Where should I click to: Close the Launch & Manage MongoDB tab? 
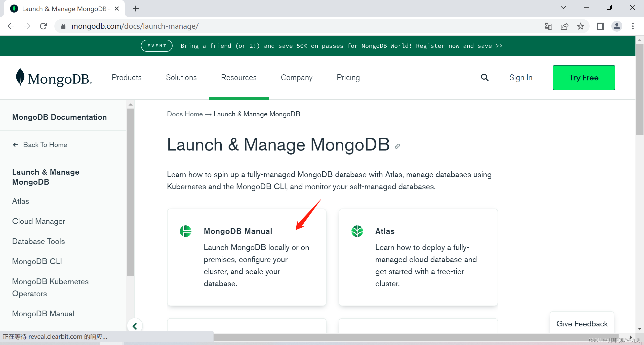coord(117,9)
